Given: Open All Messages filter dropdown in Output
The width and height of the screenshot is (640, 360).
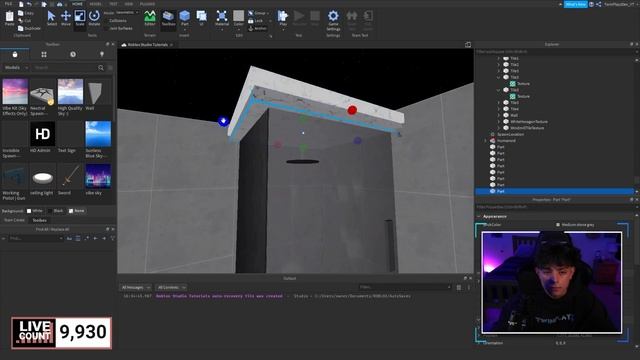Looking at the screenshot, I should click(x=136, y=288).
